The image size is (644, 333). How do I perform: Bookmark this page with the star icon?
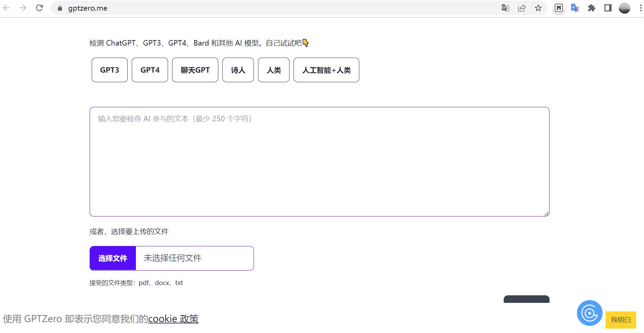click(x=538, y=8)
